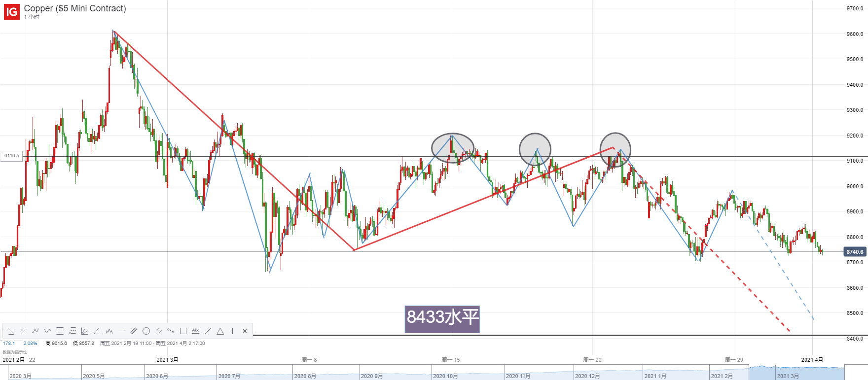Click the 数据为指示性 notice text
Screen dimensions: 868x380
click(x=15, y=352)
